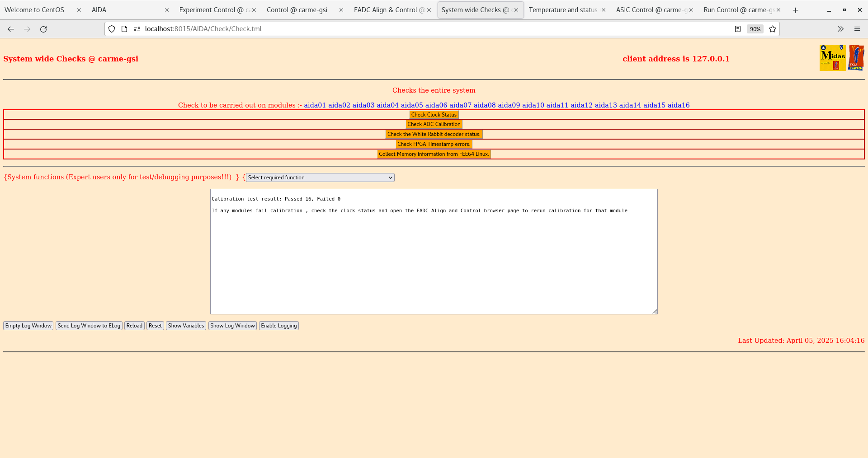The height and width of the screenshot is (458, 868).
Task: Click inside the calibration log text area
Action: pos(434,252)
